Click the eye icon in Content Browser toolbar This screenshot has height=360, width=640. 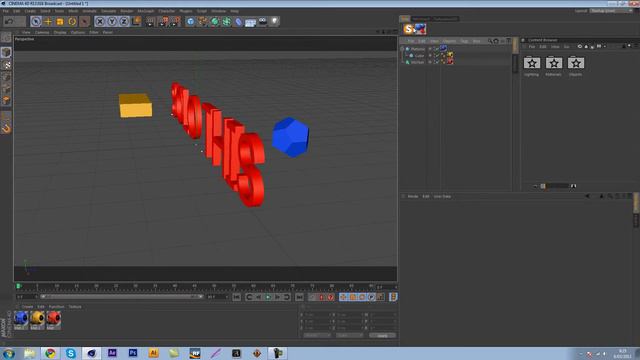pyautogui.click(x=580, y=47)
